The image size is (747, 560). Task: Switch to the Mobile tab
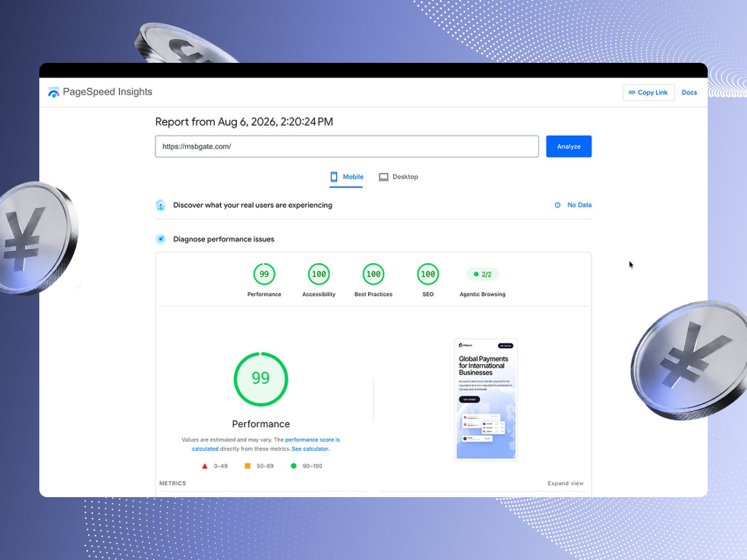click(346, 177)
